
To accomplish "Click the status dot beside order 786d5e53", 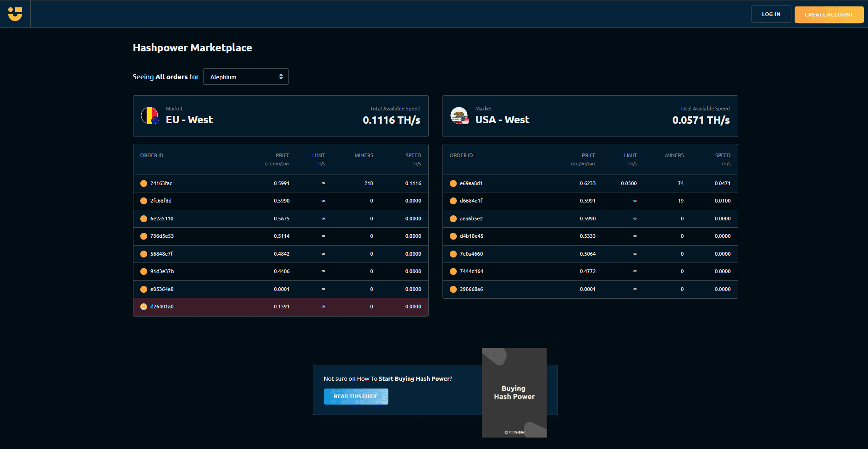I will click(144, 236).
